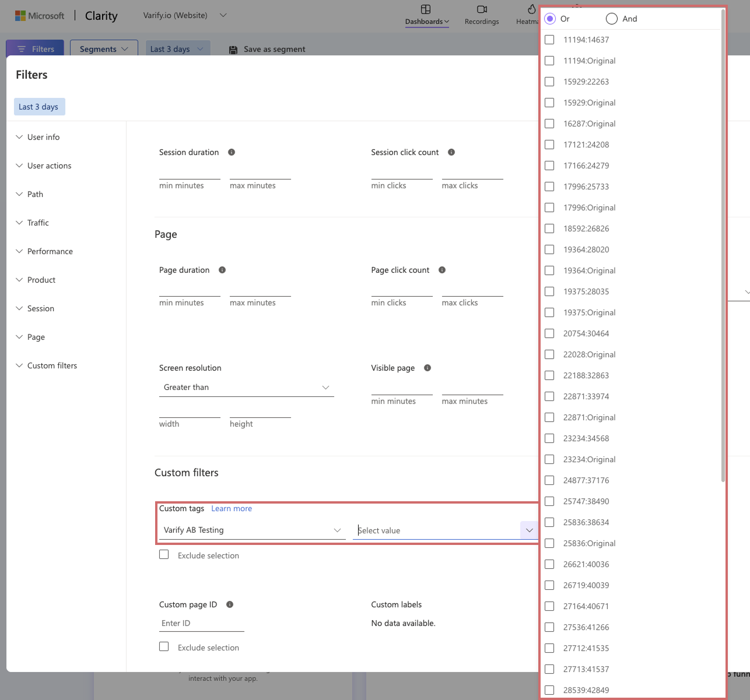Open the Greater than screen resolution dropdown
Screen dimensions: 750x700
pos(246,388)
